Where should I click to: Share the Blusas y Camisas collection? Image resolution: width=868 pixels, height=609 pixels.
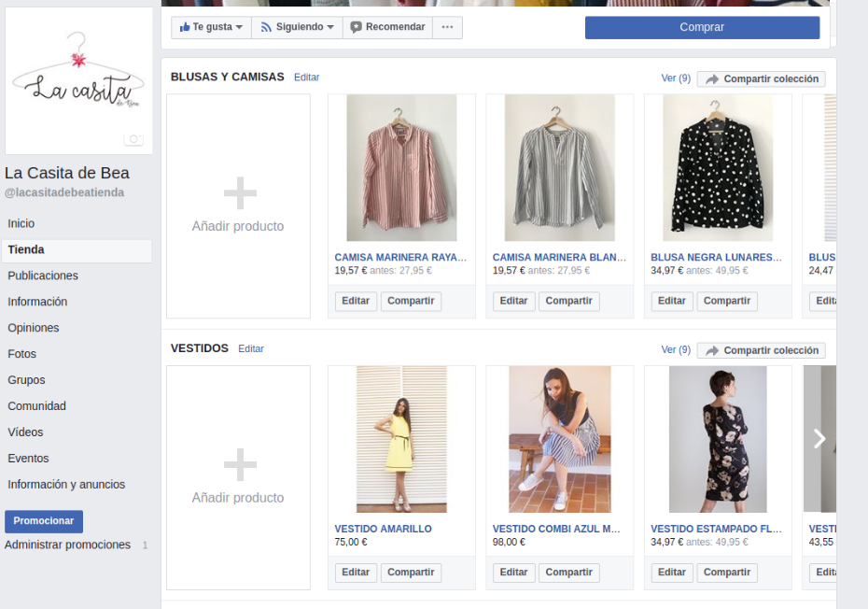pyautogui.click(x=761, y=79)
